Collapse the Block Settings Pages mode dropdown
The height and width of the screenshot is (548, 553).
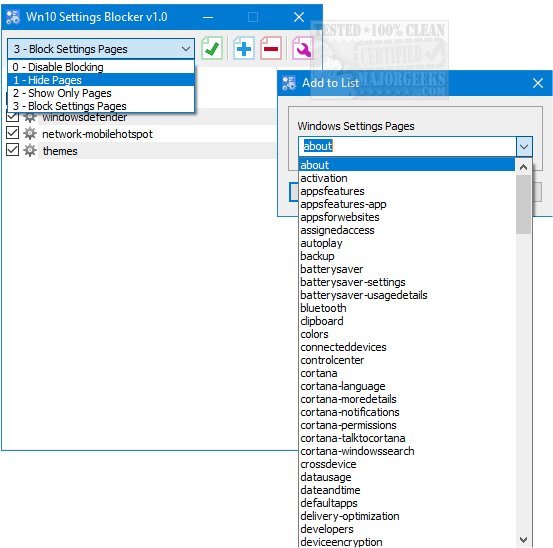186,49
